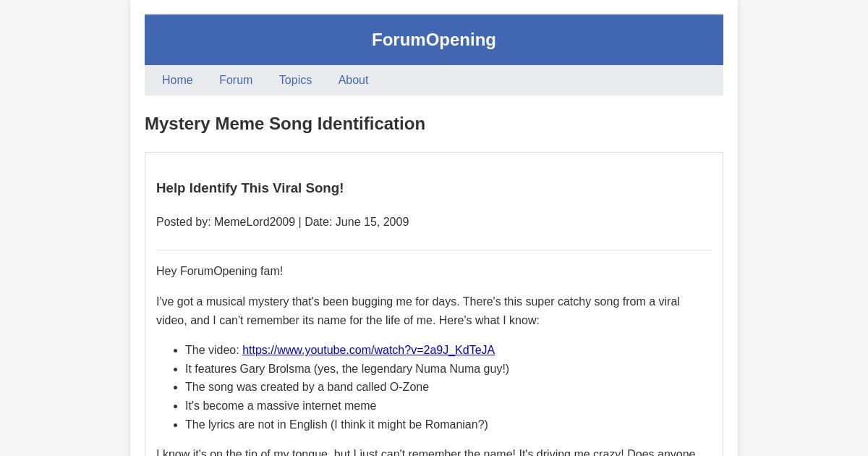Click the Mystery Meme Song Identification heading
Viewport: 868px width, 456px height.
[x=284, y=123]
